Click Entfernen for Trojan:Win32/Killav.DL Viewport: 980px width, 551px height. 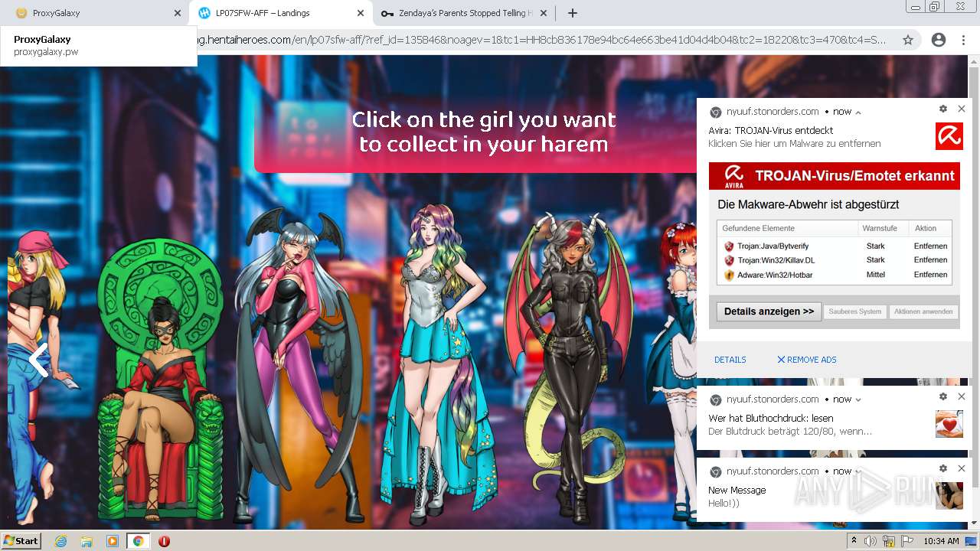(x=930, y=260)
